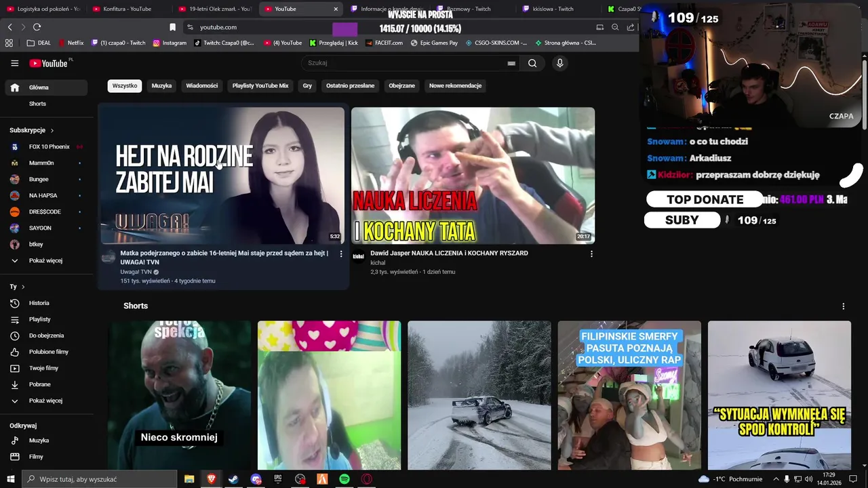Viewport: 868px width, 488px height.
Task: Open Brave browser in taskbar
Action: [212, 479]
